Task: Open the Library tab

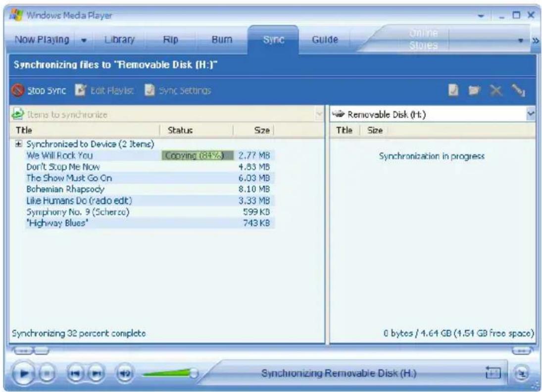Action: pos(120,40)
